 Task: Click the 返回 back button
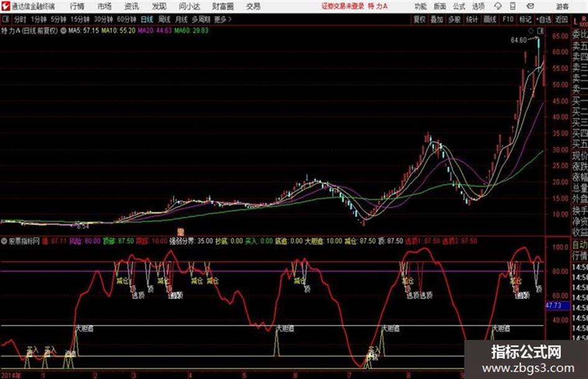pyautogui.click(x=561, y=19)
